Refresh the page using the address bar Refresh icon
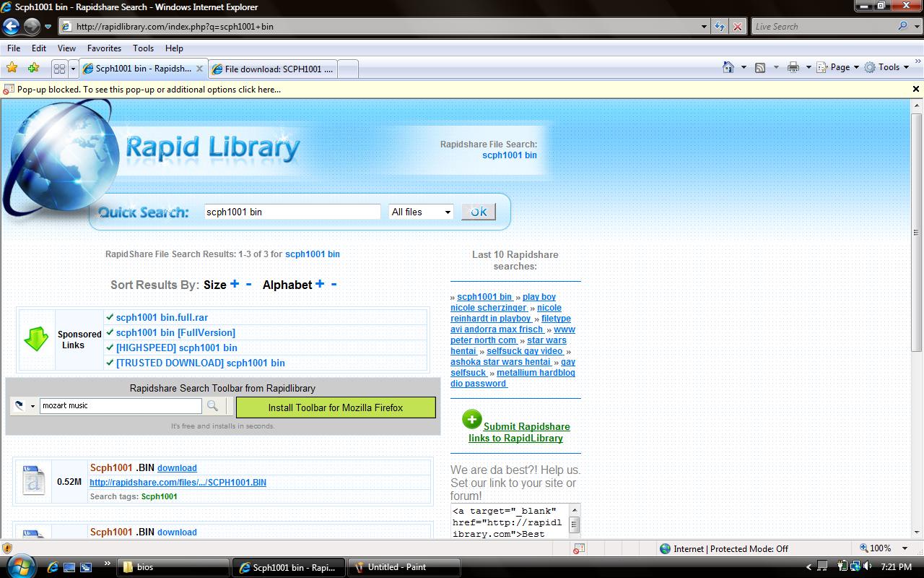This screenshot has height=578, width=924. point(720,27)
